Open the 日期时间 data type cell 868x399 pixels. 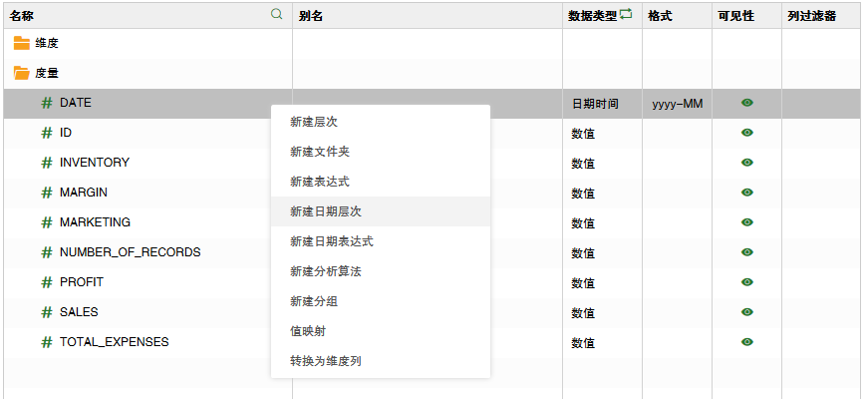(595, 104)
